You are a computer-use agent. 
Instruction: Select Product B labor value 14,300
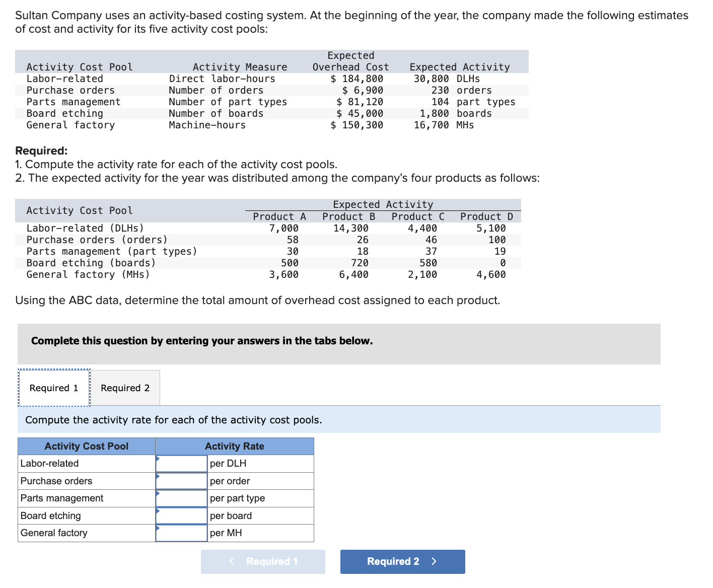click(x=351, y=228)
